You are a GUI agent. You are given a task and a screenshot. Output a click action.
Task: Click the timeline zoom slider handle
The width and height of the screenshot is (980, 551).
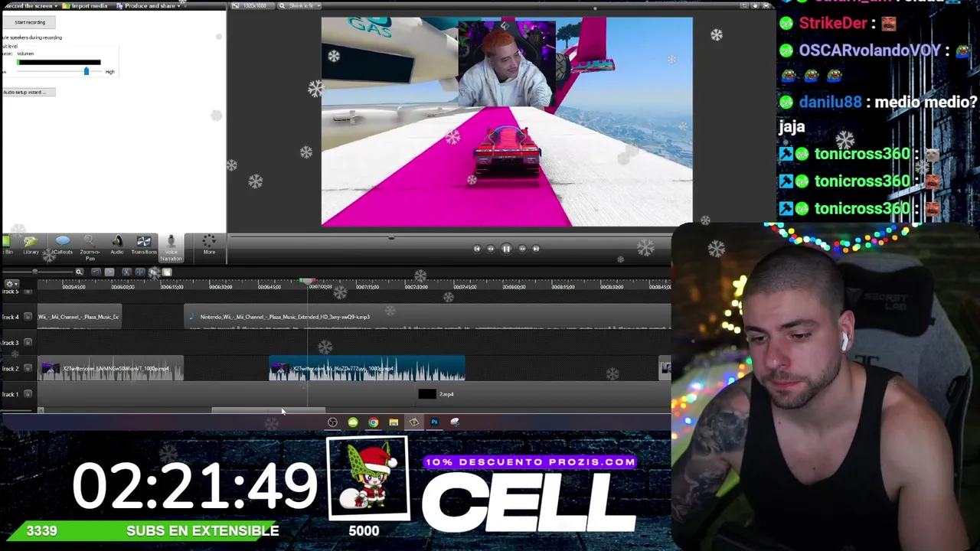pyautogui.click(x=34, y=272)
